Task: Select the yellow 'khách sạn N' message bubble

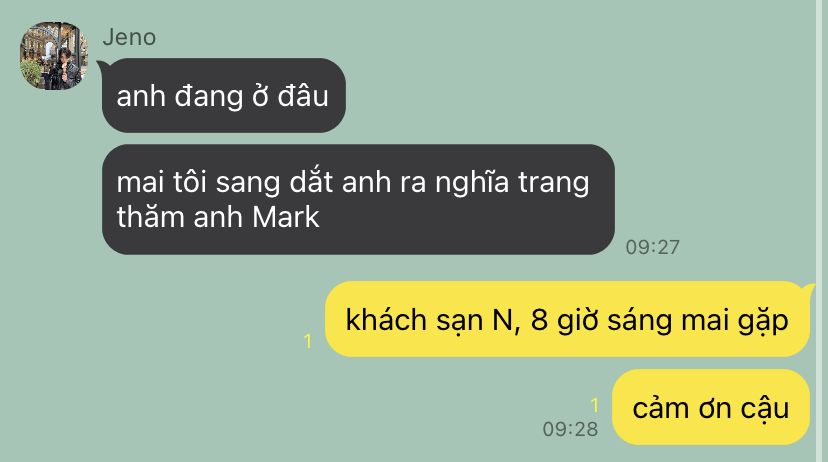Action: [x=567, y=319]
